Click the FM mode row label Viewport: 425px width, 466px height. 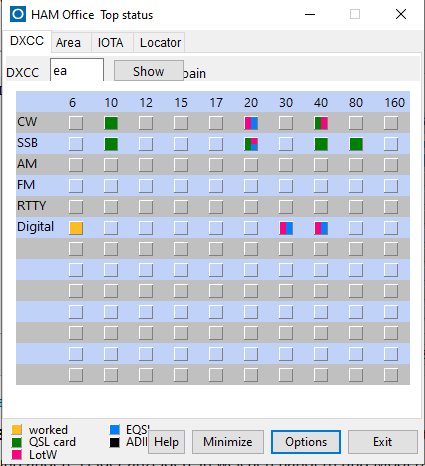(26, 185)
